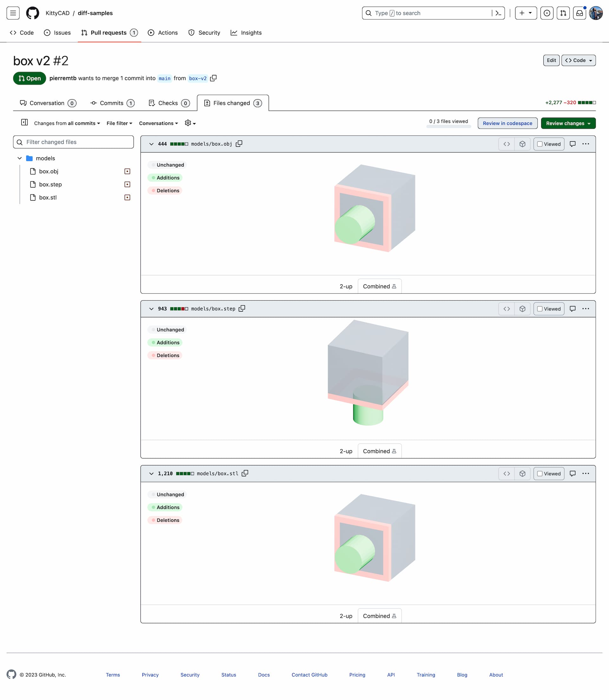Click the 3D render icon for box.stl
609x700 pixels.
pos(521,473)
